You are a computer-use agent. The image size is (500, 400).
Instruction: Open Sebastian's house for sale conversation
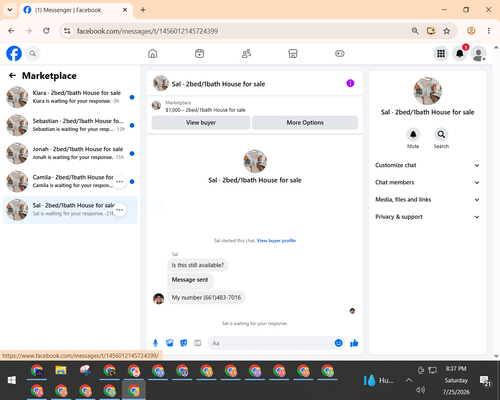click(70, 125)
